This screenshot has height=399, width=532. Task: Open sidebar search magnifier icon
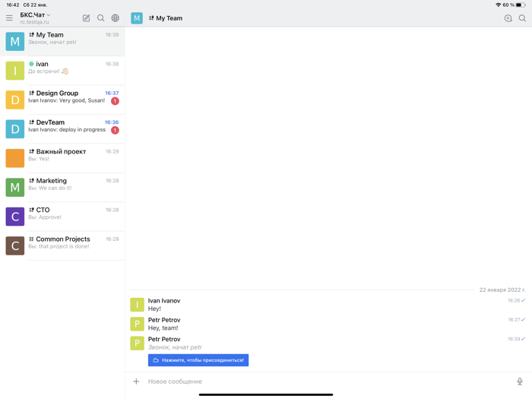[101, 18]
